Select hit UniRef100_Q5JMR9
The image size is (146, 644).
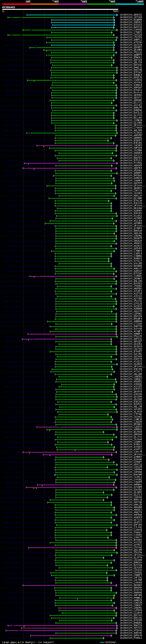coord(131,50)
